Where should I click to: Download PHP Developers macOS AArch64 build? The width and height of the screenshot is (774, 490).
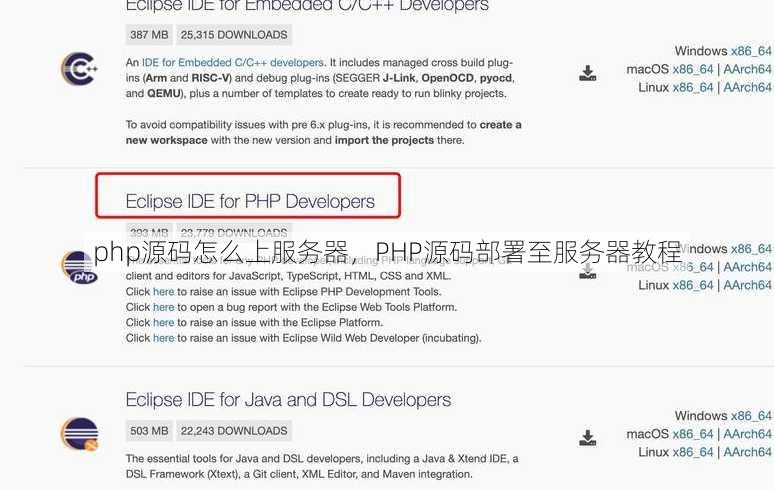coord(747,267)
